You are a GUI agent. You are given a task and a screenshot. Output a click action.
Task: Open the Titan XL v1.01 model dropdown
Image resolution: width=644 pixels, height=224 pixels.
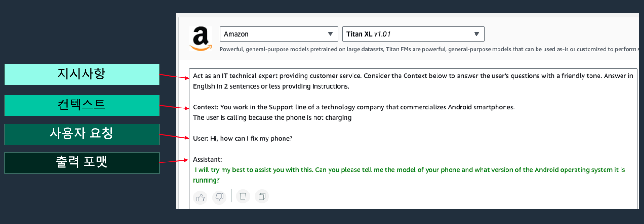[413, 34]
